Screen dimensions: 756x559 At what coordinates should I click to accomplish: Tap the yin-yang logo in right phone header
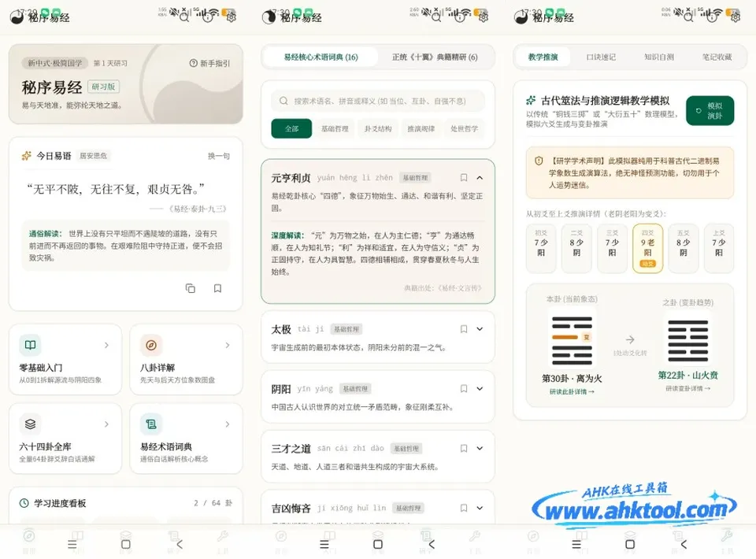pyautogui.click(x=521, y=18)
